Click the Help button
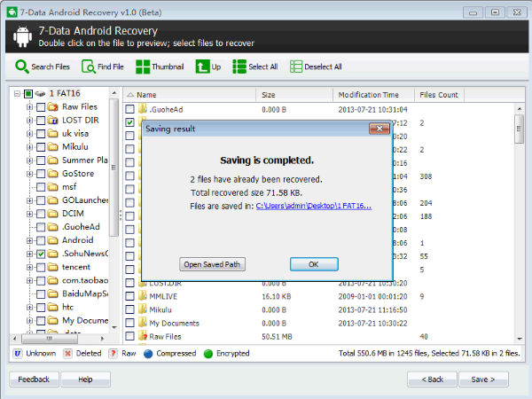The width and height of the screenshot is (532, 399). click(85, 379)
